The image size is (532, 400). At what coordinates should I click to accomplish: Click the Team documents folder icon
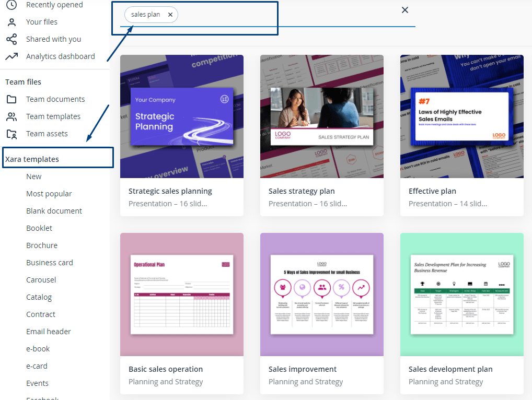pyautogui.click(x=11, y=99)
